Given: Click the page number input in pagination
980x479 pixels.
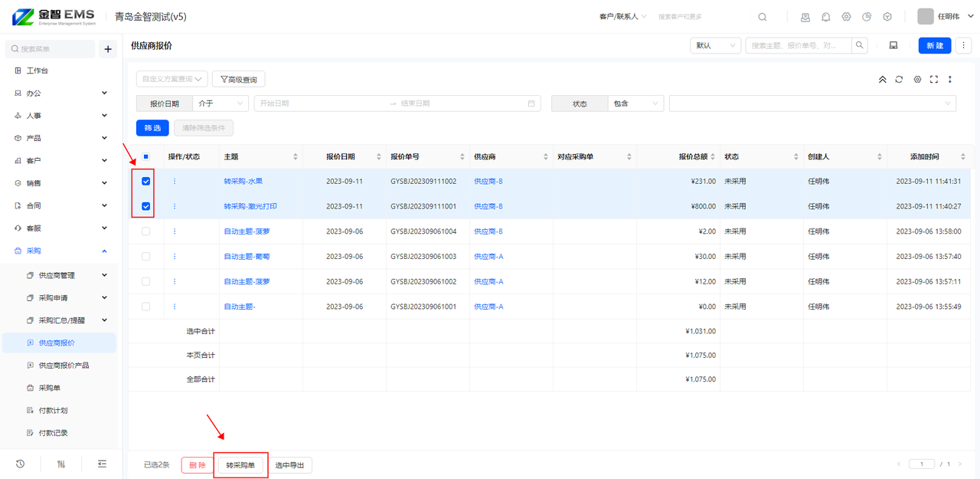Looking at the screenshot, I should tap(922, 464).
